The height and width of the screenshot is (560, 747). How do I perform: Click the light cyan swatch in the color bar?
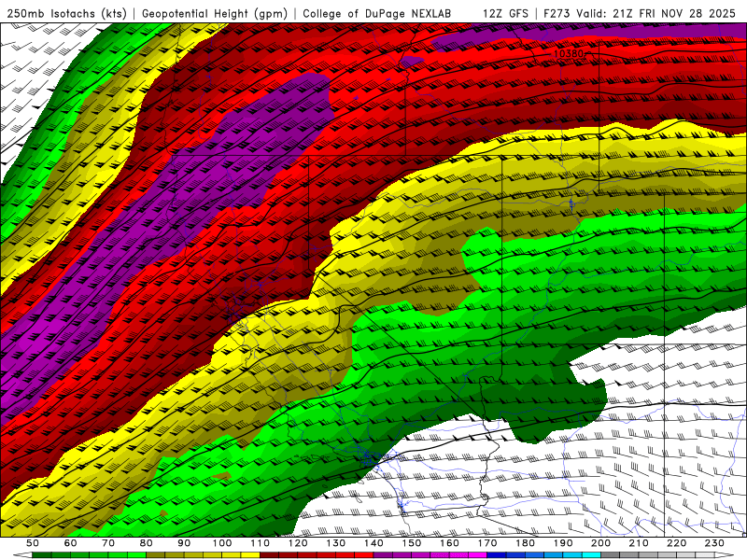tap(591, 555)
